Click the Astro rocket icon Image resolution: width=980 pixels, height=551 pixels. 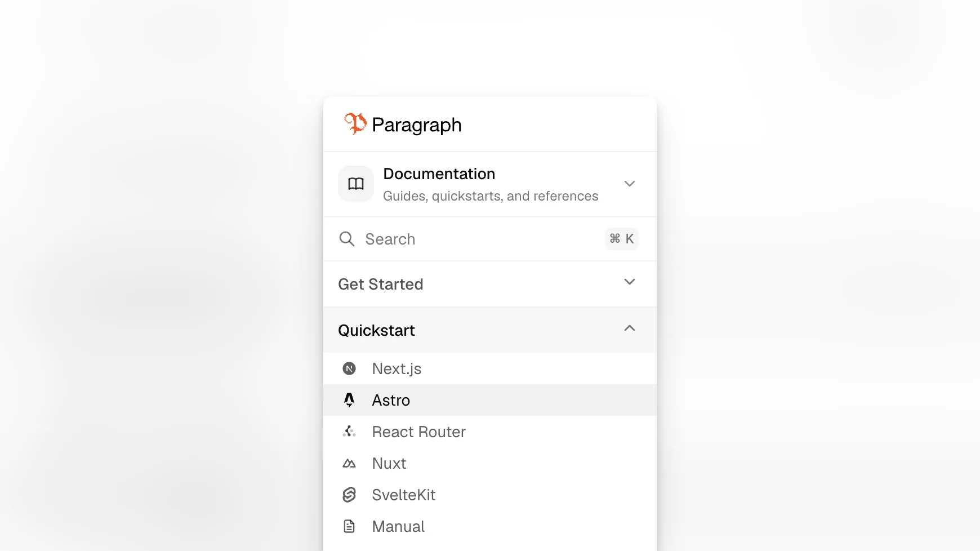click(x=349, y=400)
